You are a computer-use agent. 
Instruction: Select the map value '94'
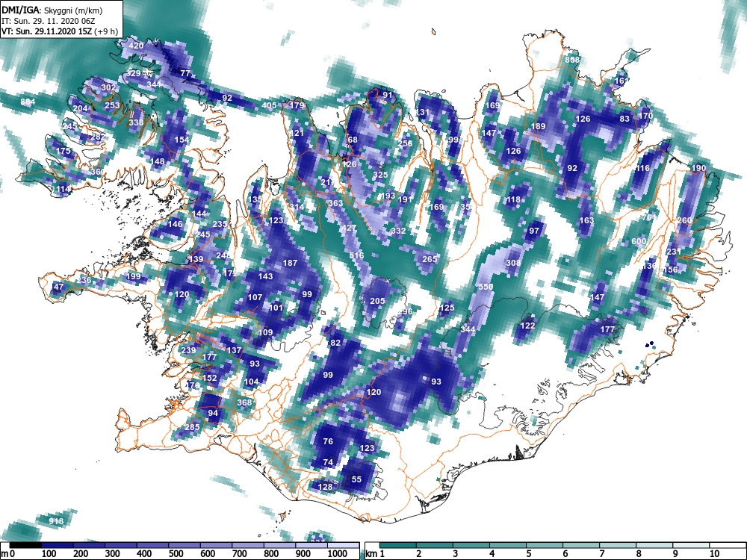(213, 413)
